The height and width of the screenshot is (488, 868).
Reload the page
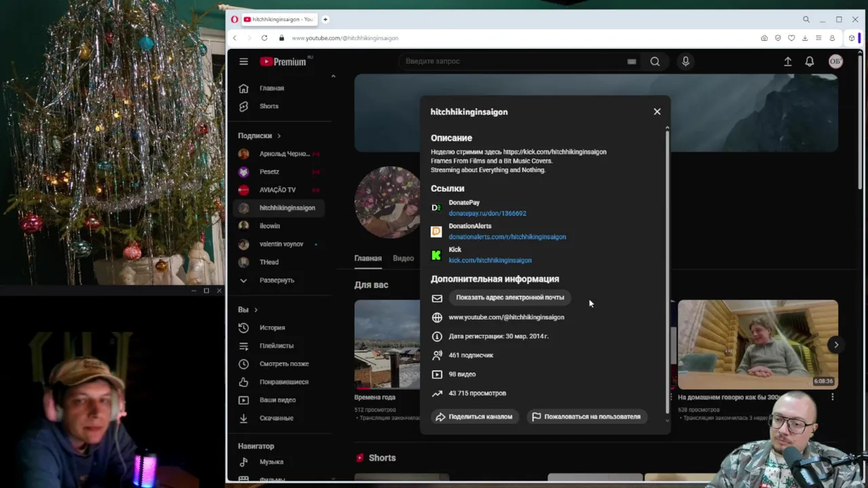[264, 38]
